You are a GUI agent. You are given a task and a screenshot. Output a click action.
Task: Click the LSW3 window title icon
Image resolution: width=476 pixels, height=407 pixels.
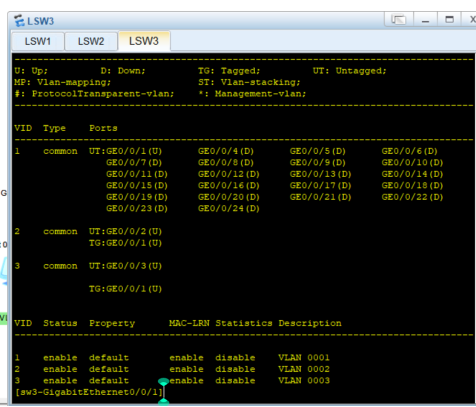pyautogui.click(x=19, y=21)
